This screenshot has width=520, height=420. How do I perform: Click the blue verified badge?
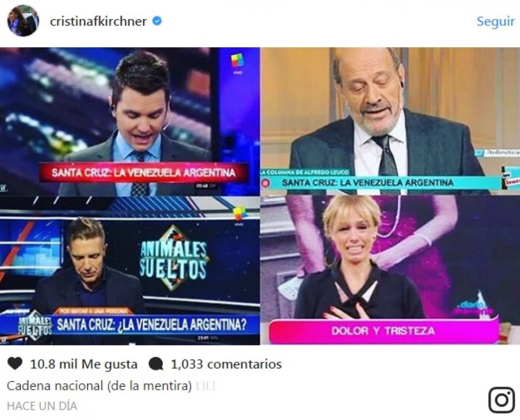157,21
